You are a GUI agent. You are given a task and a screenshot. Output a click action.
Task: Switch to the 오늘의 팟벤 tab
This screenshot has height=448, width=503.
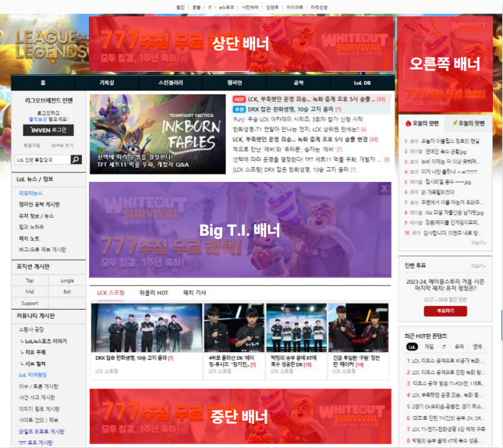coord(469,123)
